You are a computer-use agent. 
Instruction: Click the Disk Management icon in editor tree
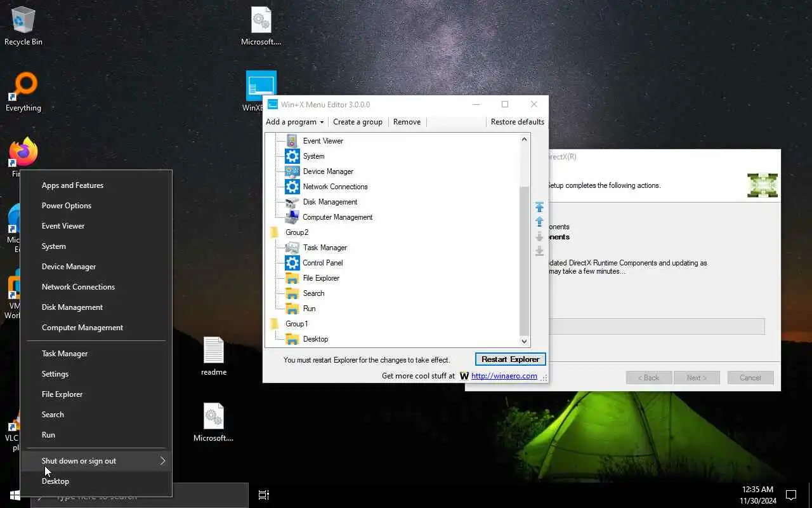tap(292, 202)
